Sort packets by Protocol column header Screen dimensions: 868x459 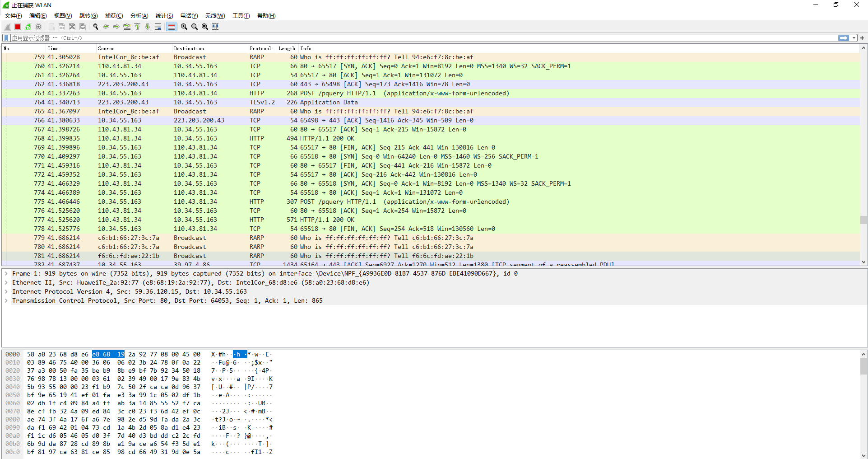(x=262, y=48)
